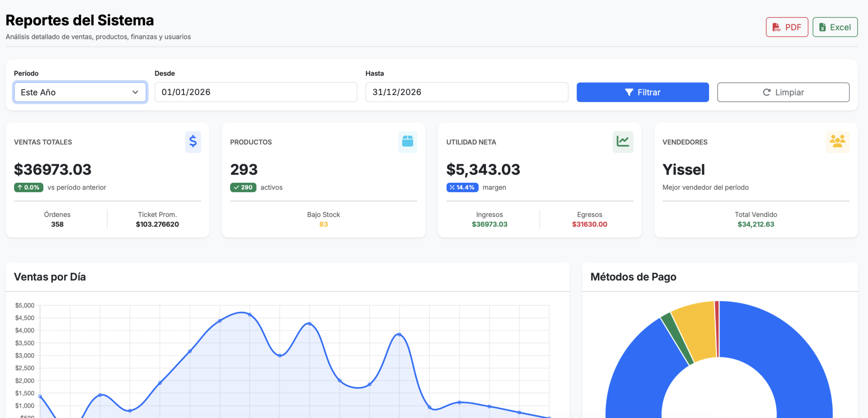The image size is (868, 418).
Task: Click the box icon in Productos card
Action: tap(407, 142)
